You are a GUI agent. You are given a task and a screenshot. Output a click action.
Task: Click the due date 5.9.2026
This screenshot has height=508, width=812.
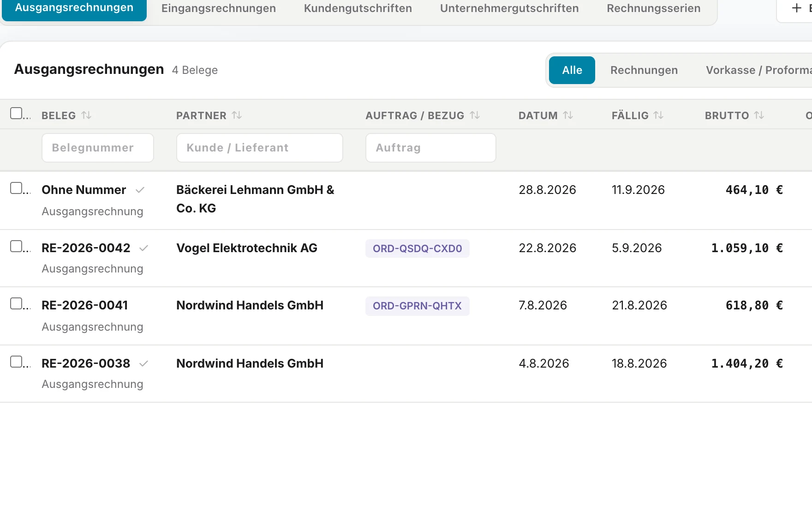637,248
